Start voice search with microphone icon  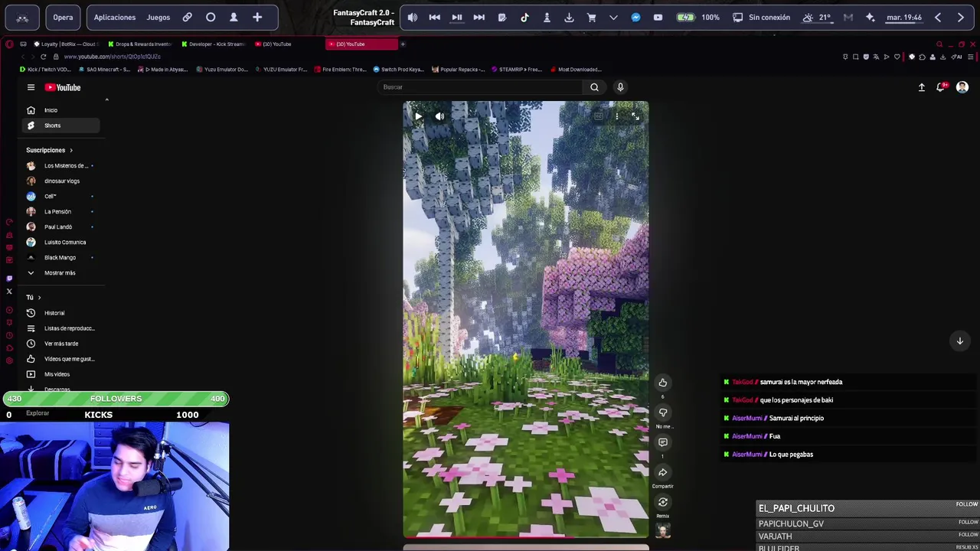point(620,87)
